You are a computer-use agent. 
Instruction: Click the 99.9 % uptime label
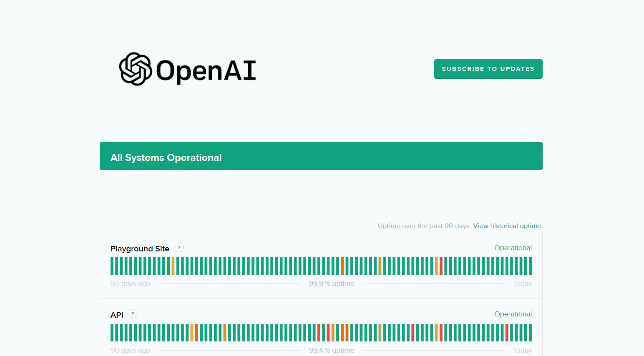[331, 283]
